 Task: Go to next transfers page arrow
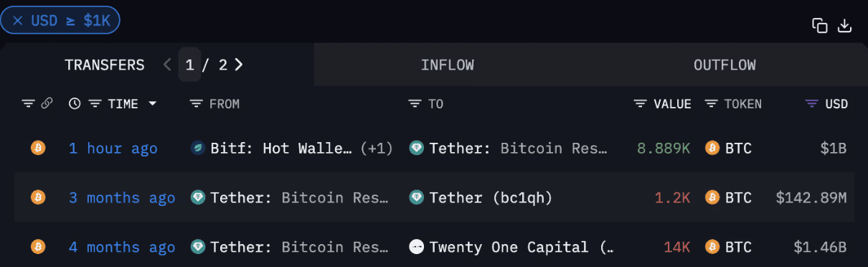click(x=239, y=65)
